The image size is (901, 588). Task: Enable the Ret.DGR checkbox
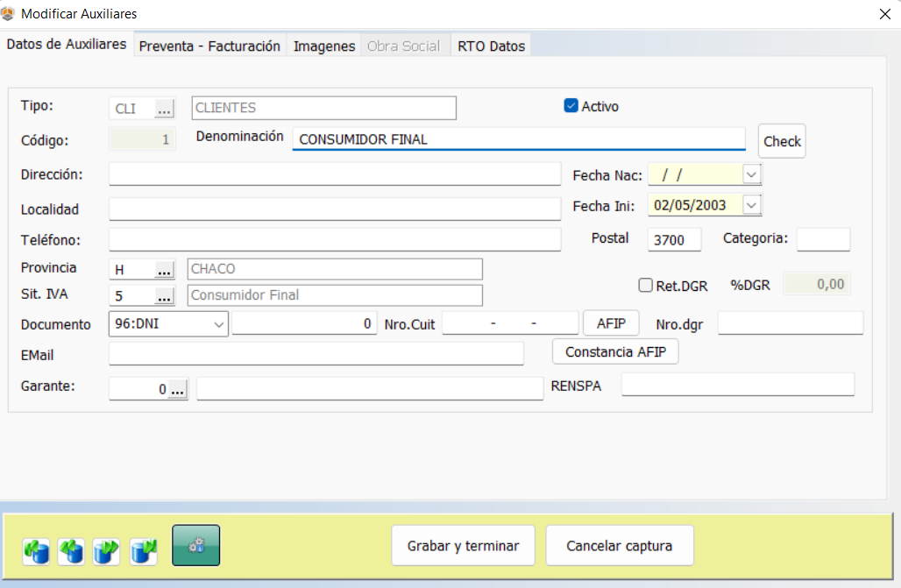(x=646, y=285)
